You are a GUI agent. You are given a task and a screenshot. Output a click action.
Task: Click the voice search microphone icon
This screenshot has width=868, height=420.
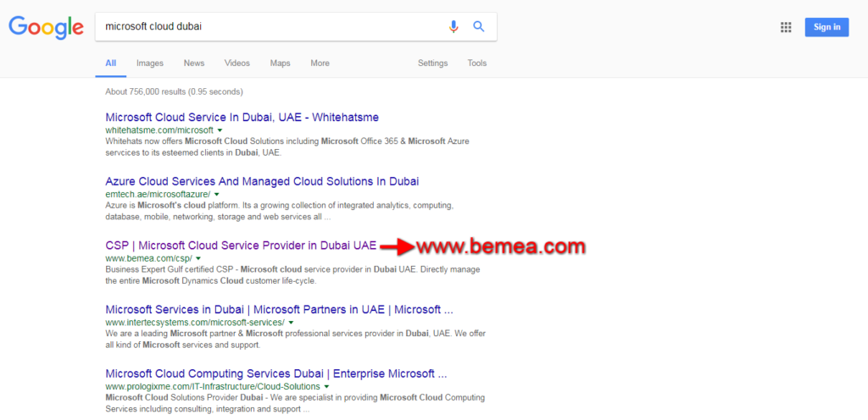pos(453,26)
